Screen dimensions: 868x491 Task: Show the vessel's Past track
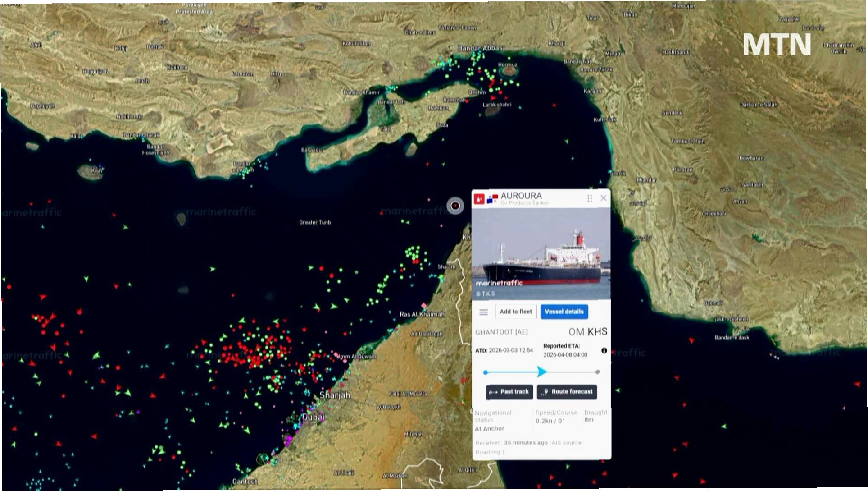pos(509,392)
